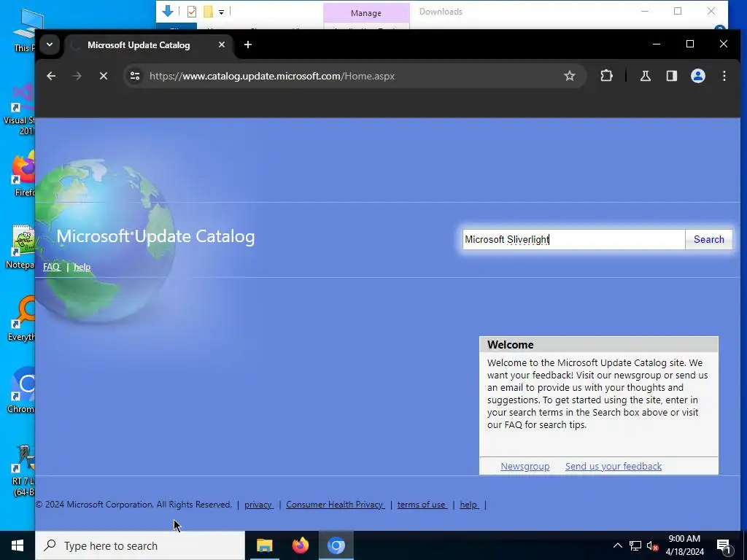Minimize the Downloads explorer window
The height and width of the screenshot is (560, 747).
click(x=645, y=11)
